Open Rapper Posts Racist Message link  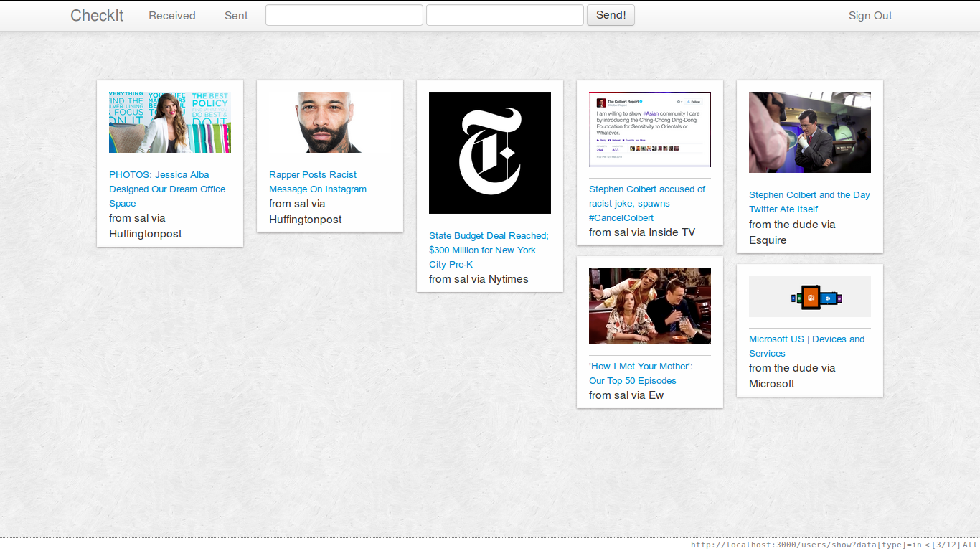[318, 182]
